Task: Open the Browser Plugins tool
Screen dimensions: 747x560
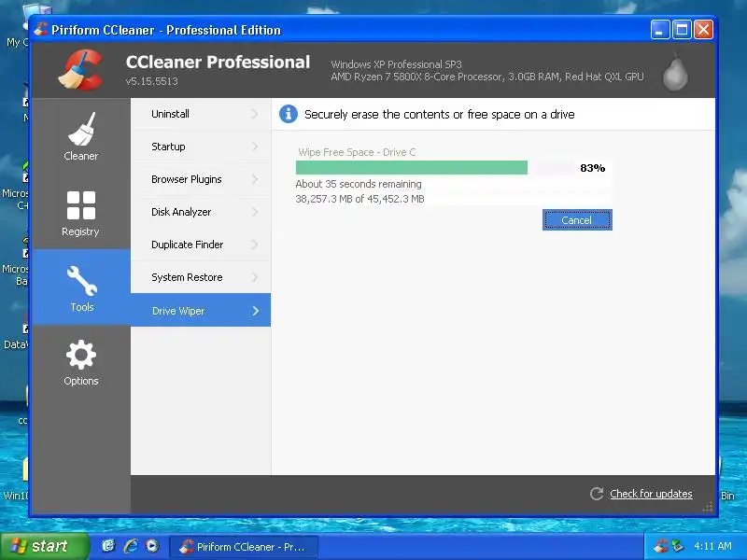Action: coord(201,179)
